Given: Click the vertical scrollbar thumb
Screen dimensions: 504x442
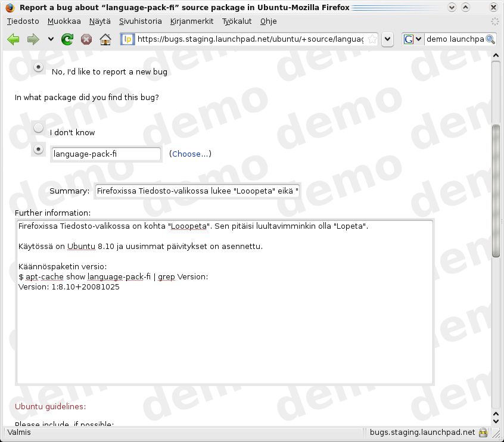Looking at the screenshot, I should tap(496, 191).
